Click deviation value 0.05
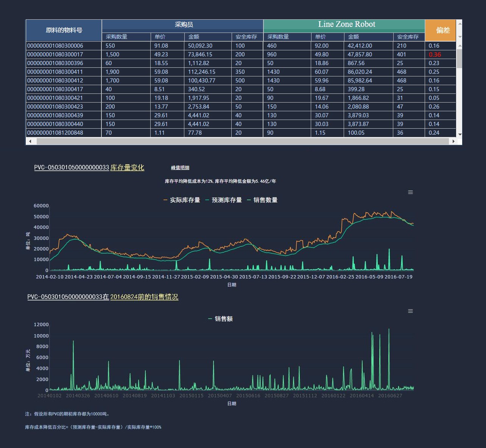The height and width of the screenshot is (448, 486). click(x=434, y=98)
